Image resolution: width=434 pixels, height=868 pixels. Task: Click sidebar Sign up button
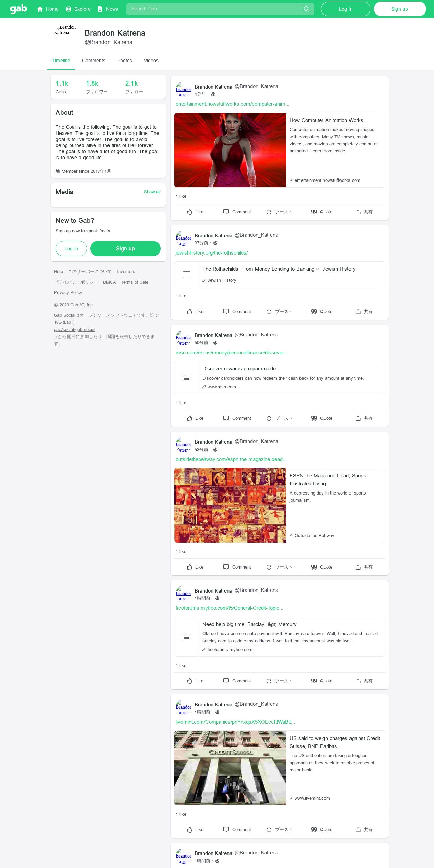point(125,248)
